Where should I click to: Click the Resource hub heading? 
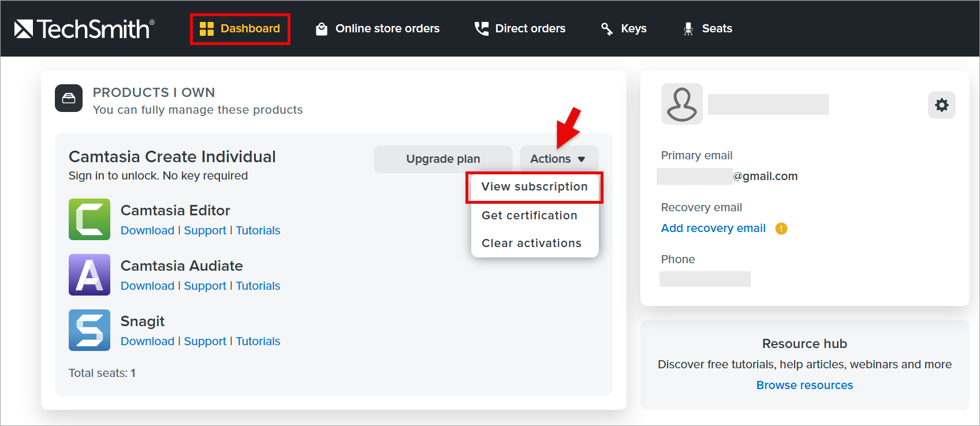click(x=804, y=343)
